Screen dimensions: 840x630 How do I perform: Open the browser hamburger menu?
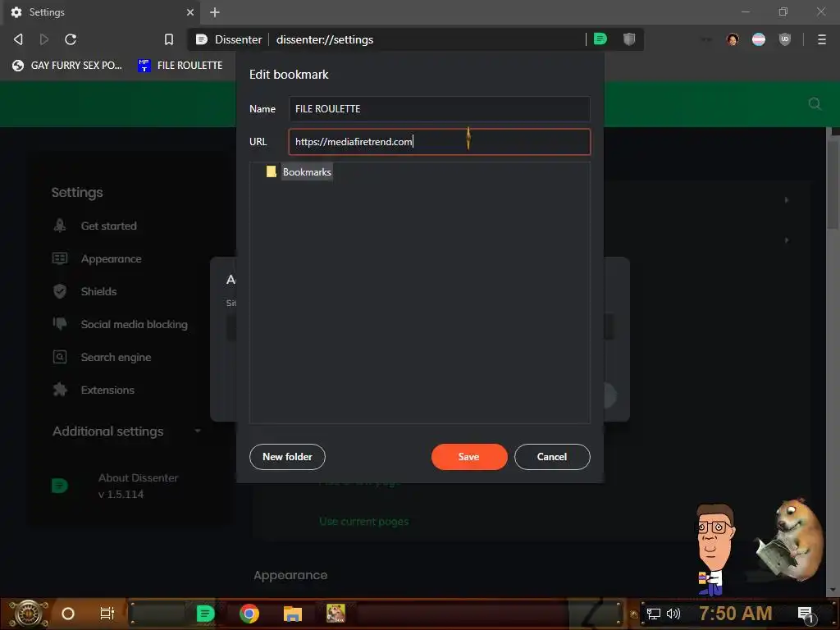pos(822,39)
